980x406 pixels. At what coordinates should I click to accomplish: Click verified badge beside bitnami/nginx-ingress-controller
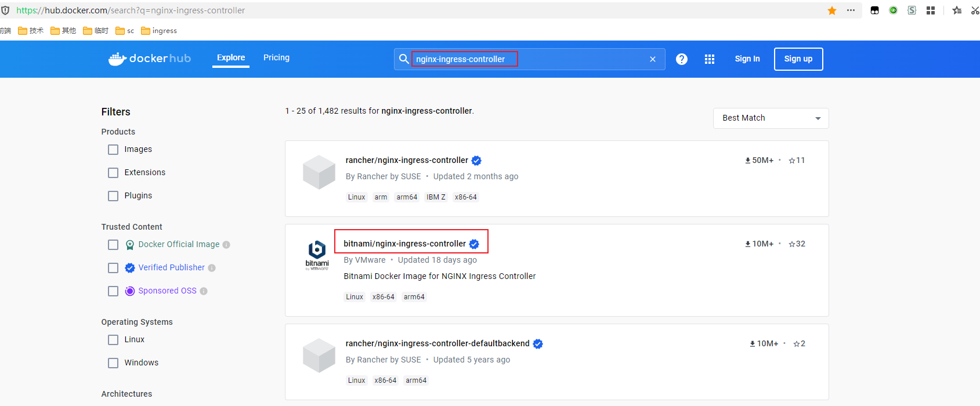click(x=474, y=244)
